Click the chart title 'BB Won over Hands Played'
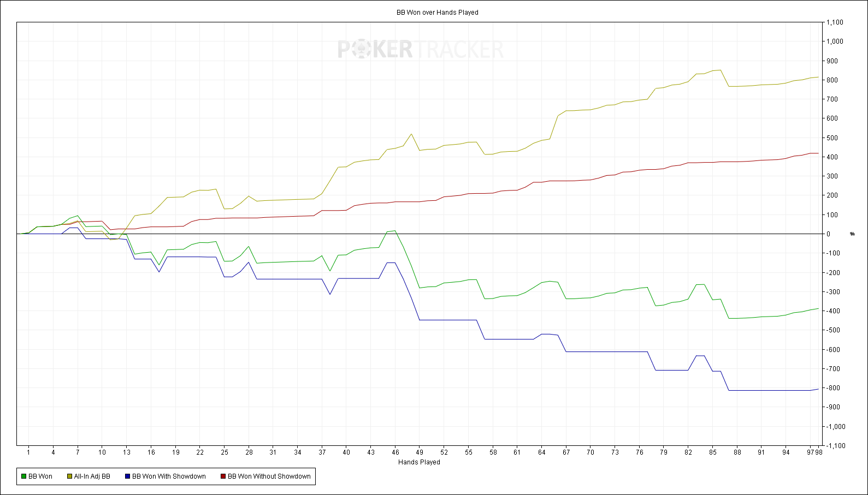 [438, 13]
